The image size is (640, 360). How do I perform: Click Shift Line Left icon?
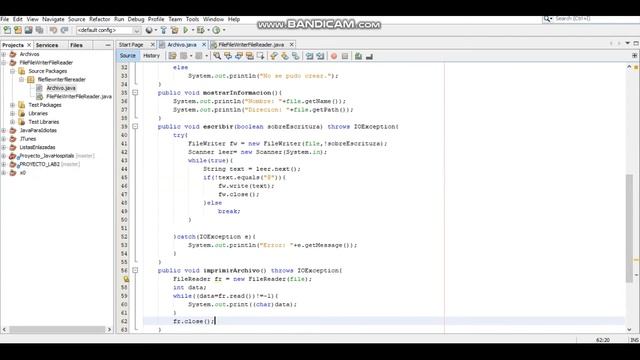click(x=309, y=56)
